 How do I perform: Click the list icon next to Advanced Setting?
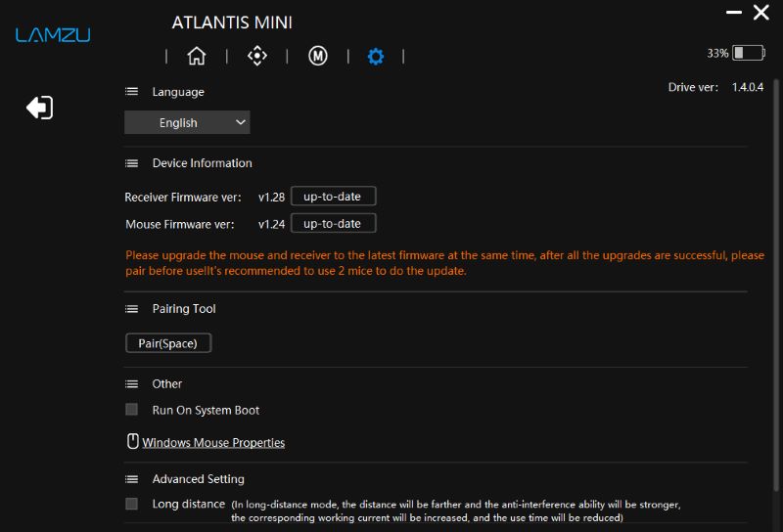coord(132,479)
